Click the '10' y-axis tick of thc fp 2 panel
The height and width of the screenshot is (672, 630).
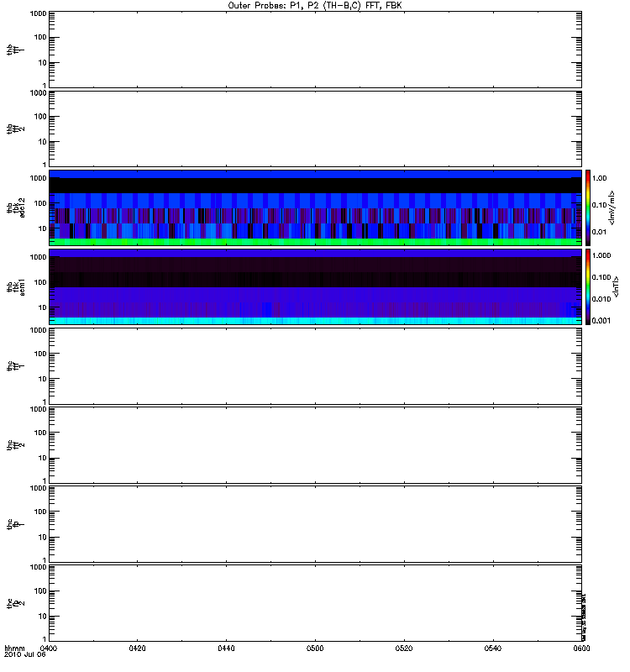click(43, 617)
